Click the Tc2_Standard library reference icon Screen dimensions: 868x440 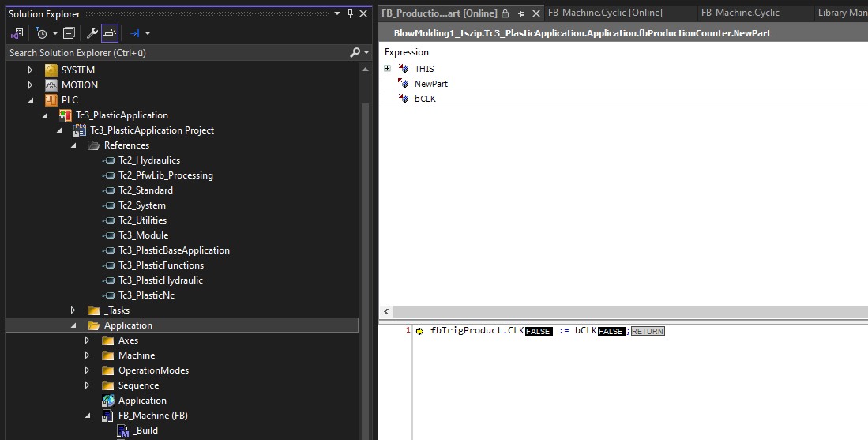coord(108,190)
